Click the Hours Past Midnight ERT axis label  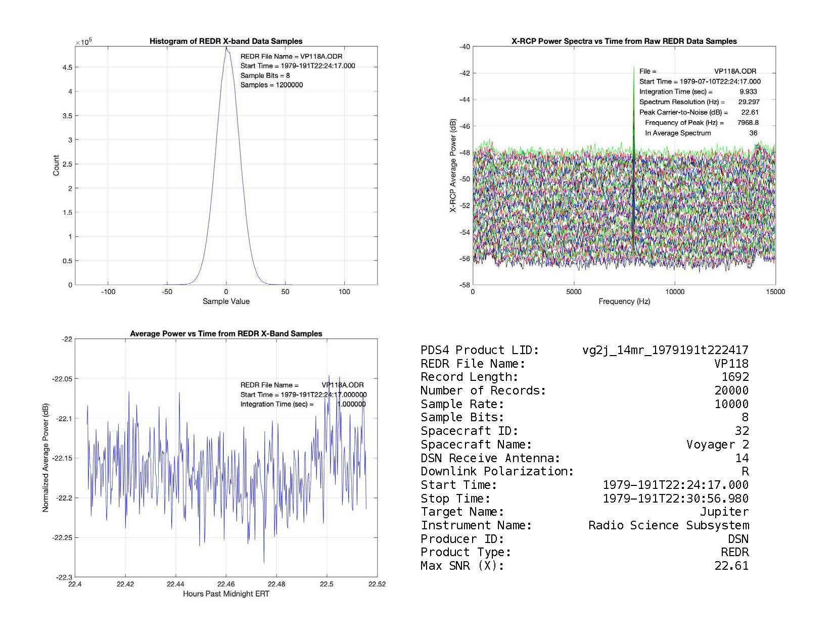click(x=226, y=594)
